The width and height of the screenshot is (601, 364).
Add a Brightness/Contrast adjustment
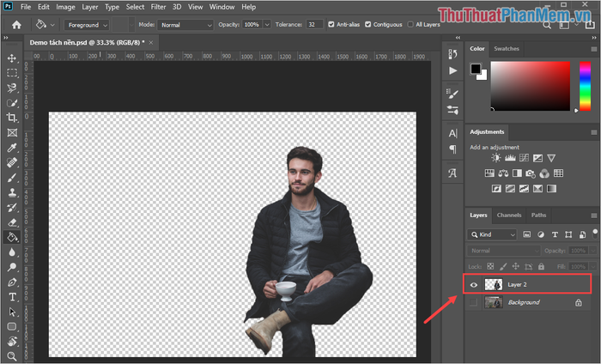[496, 158]
